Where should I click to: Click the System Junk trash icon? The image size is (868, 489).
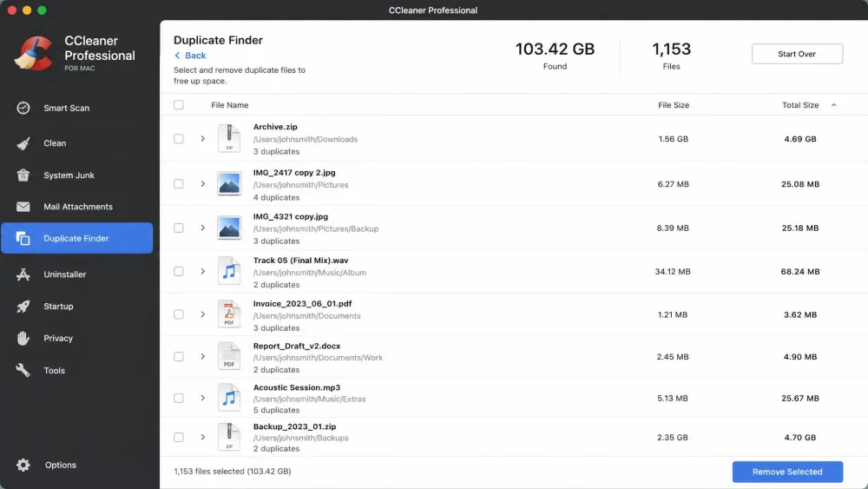23,175
